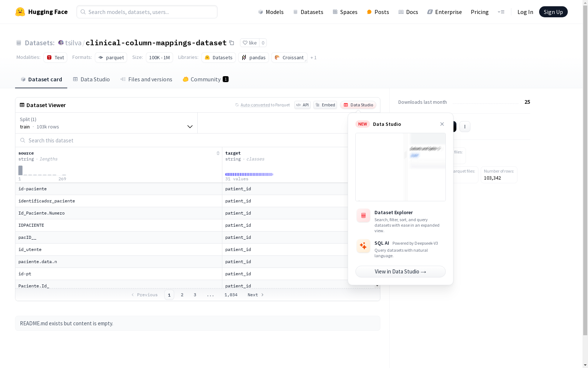
Task: Select the id-paciente source cell
Action: point(119,189)
